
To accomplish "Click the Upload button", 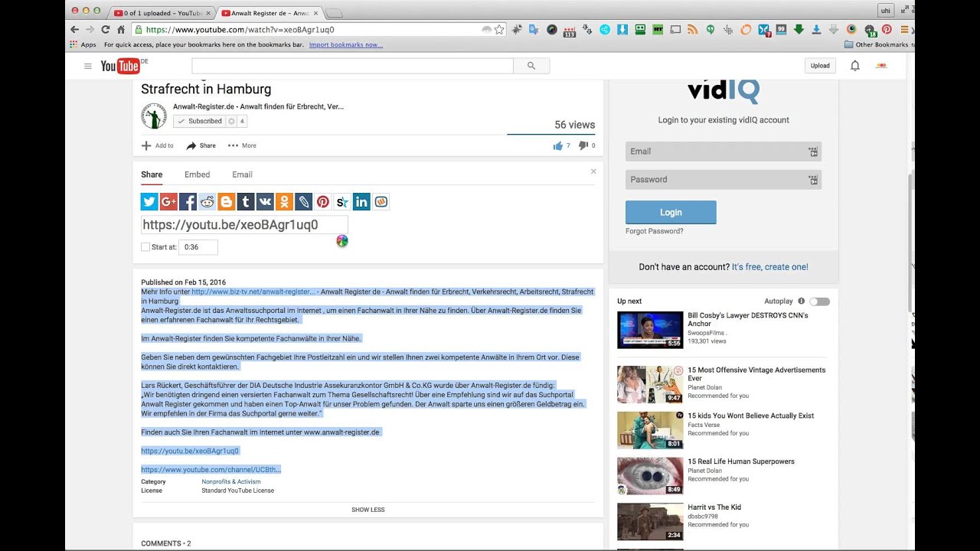I will [x=820, y=66].
